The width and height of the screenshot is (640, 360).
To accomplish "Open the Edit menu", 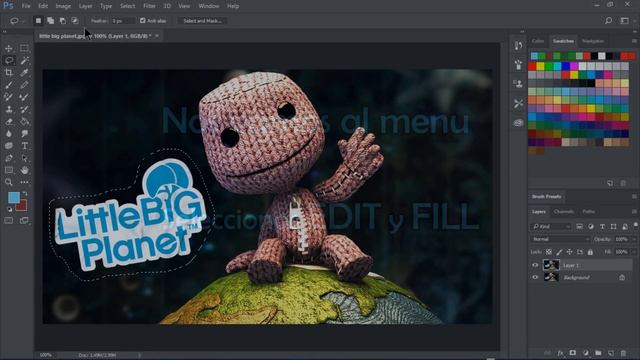I will point(43,6).
